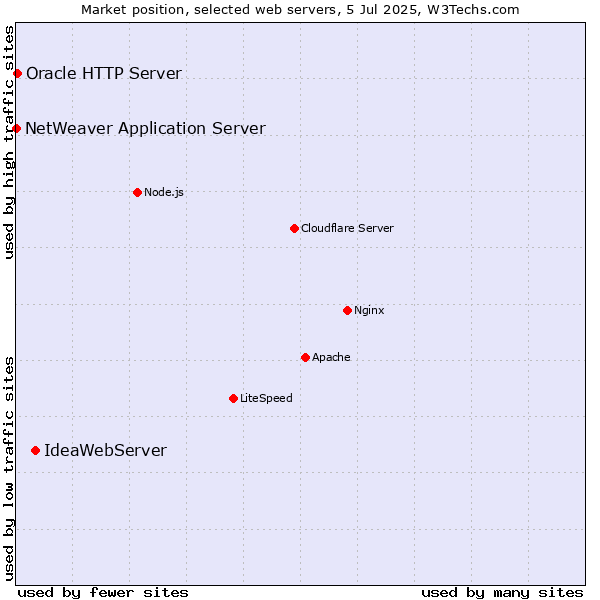600x600 pixels.
Task: Select the NetWeaver Application Server label
Action: click(x=145, y=129)
